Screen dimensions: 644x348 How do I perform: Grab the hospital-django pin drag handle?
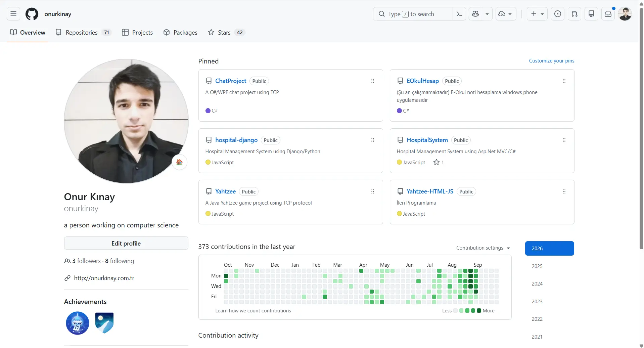pos(373,140)
